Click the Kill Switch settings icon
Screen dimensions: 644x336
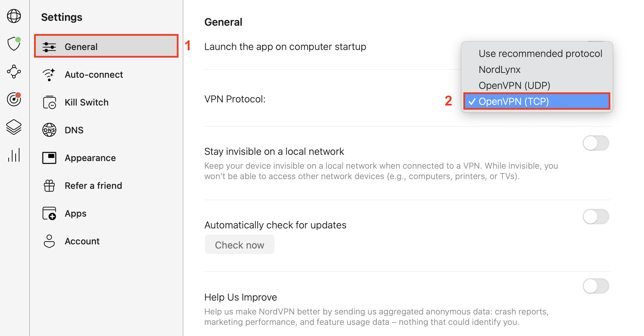(x=49, y=102)
